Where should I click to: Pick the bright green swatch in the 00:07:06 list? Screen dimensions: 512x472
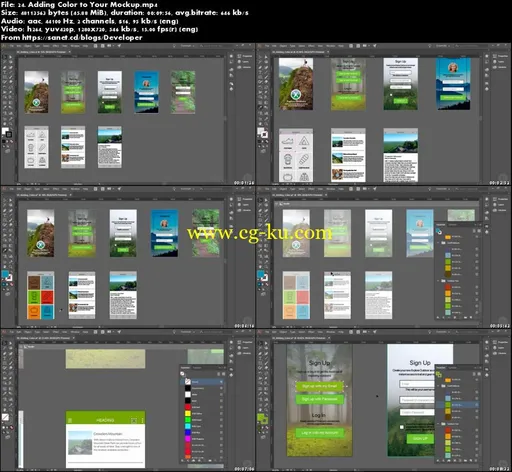coord(188,420)
